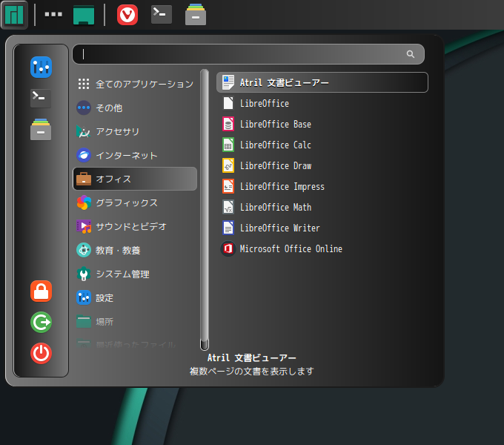Image resolution: width=504 pixels, height=445 pixels.
Task: Open the インターネット category
Action: [x=135, y=155]
